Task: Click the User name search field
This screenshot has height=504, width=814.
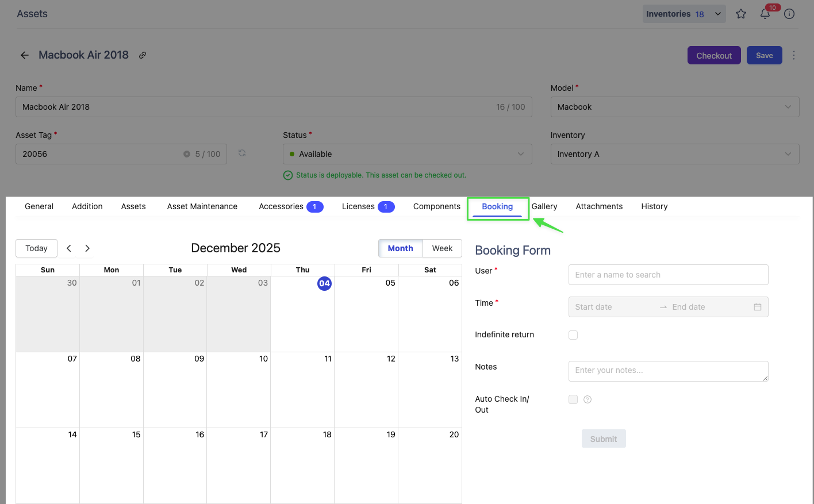Action: [x=668, y=275]
